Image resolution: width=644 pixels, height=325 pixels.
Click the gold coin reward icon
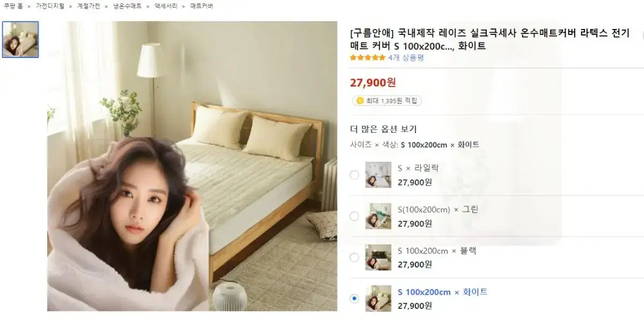(x=360, y=100)
